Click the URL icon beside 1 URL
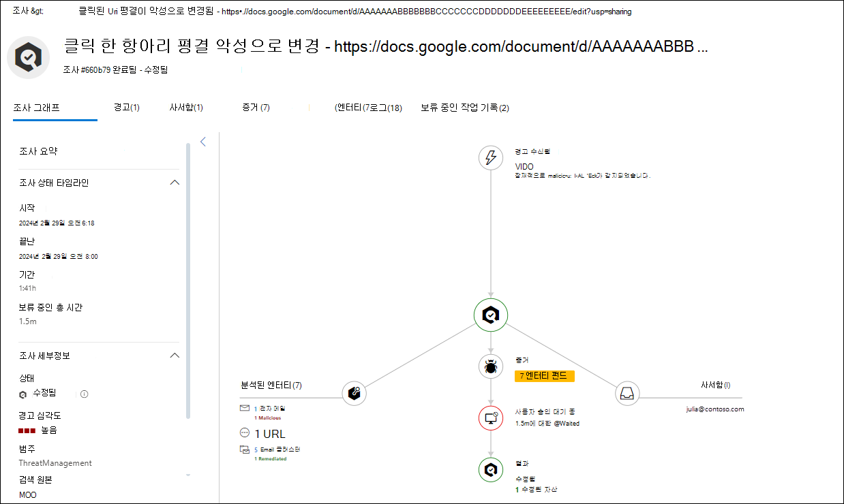Viewport: 844px width, 504px height. pos(245,432)
